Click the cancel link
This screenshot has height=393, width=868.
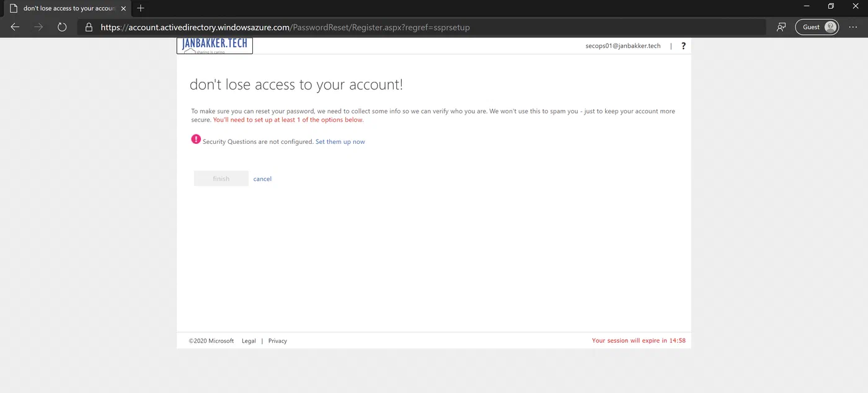tap(262, 179)
